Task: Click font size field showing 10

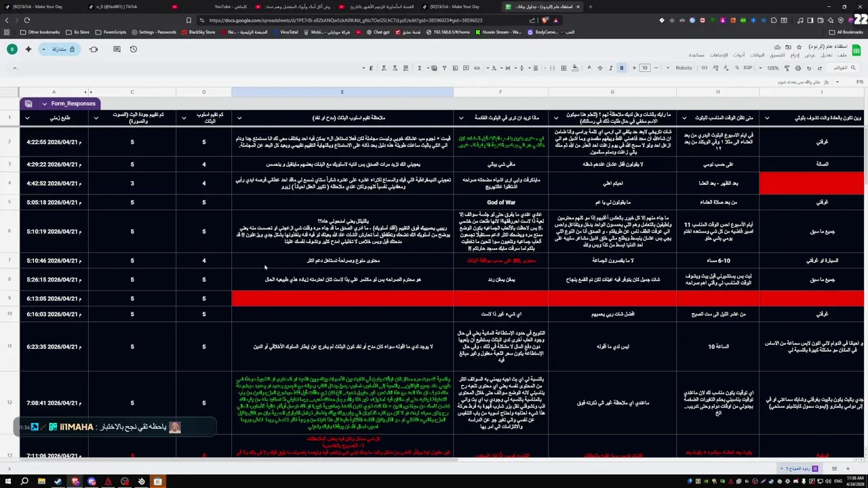Action: [x=645, y=68]
